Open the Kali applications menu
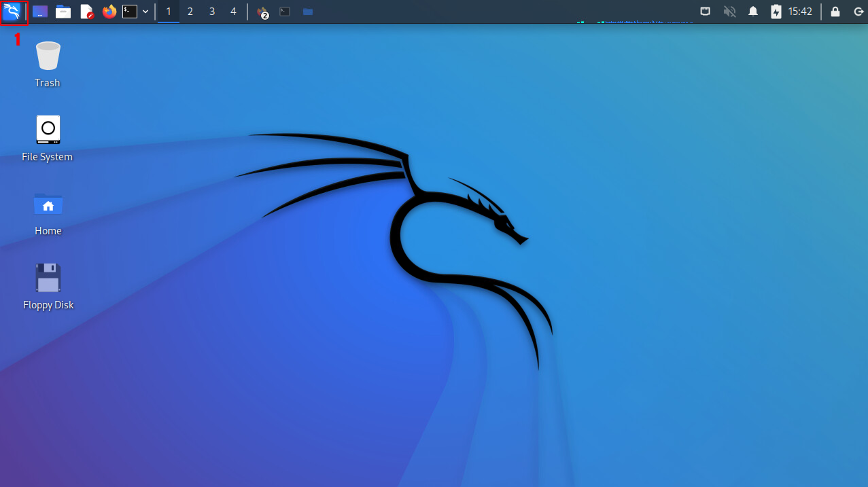 pos(13,12)
